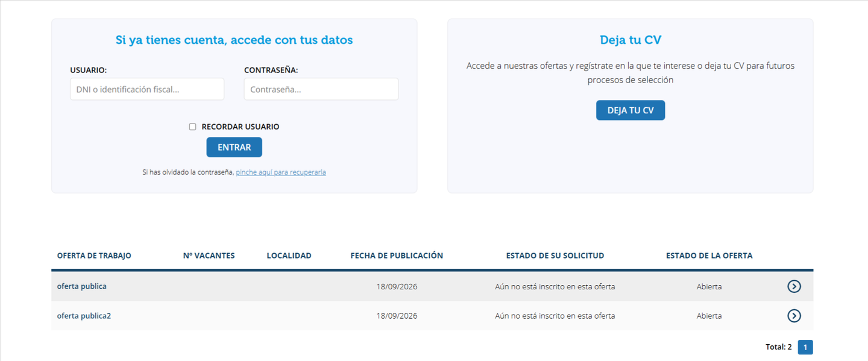868x361 pixels.
Task: Go to page 1 in pagination
Action: (805, 347)
